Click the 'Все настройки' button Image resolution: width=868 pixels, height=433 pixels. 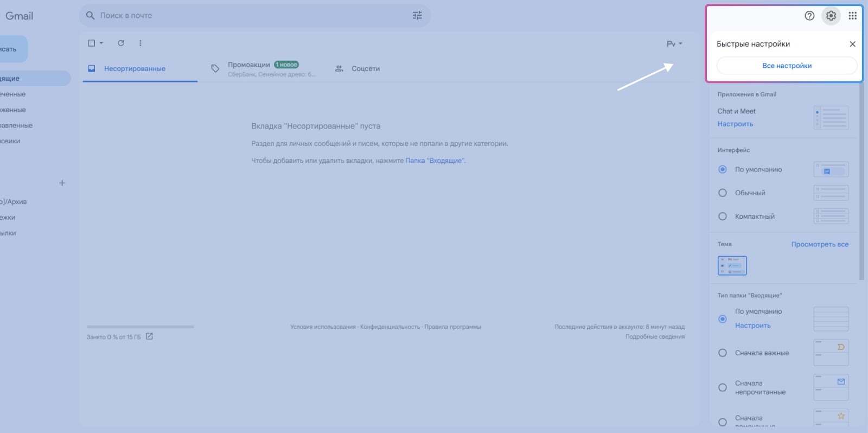[x=787, y=66]
